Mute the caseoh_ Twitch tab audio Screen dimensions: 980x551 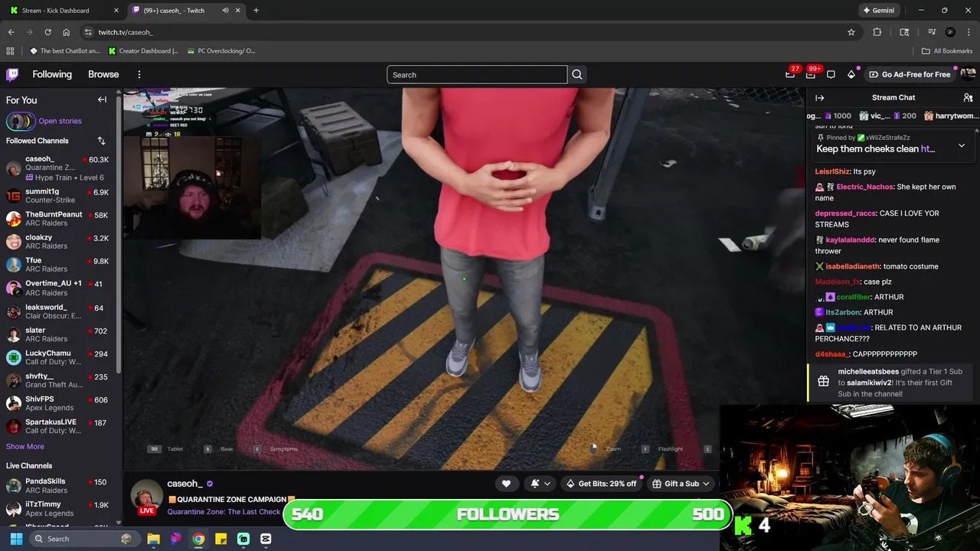pos(225,11)
